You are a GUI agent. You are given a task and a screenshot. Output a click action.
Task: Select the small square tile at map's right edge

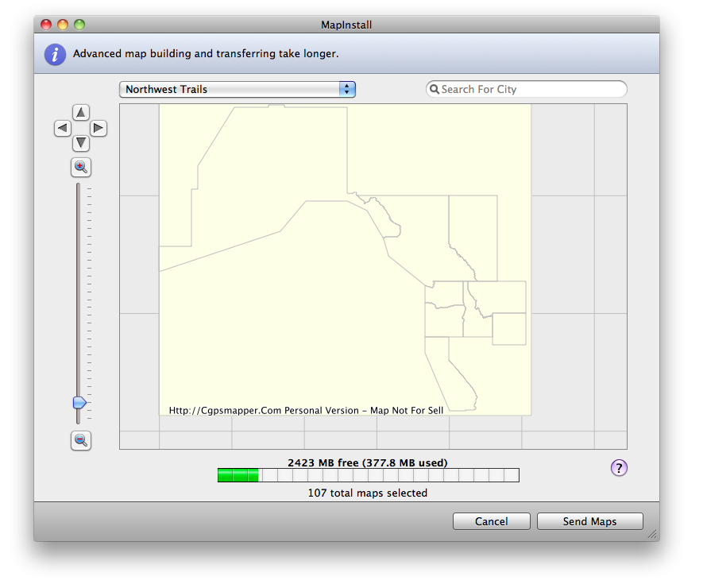[508, 328]
